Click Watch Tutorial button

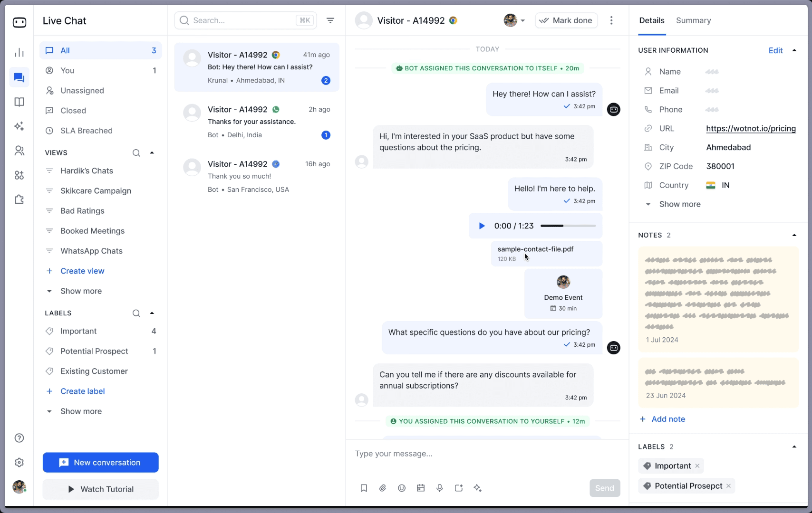click(x=100, y=489)
